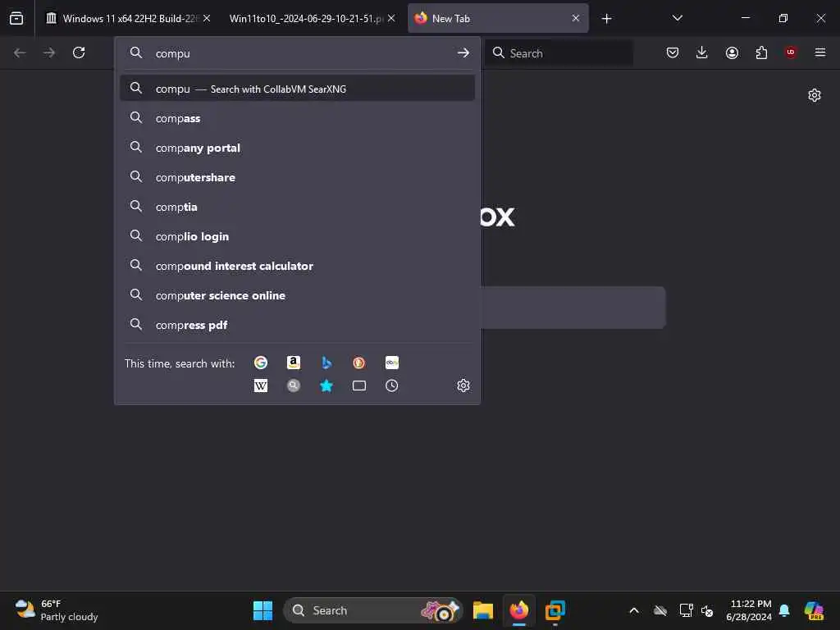Open the Firefox application menu
The image size is (840, 630).
tap(820, 52)
